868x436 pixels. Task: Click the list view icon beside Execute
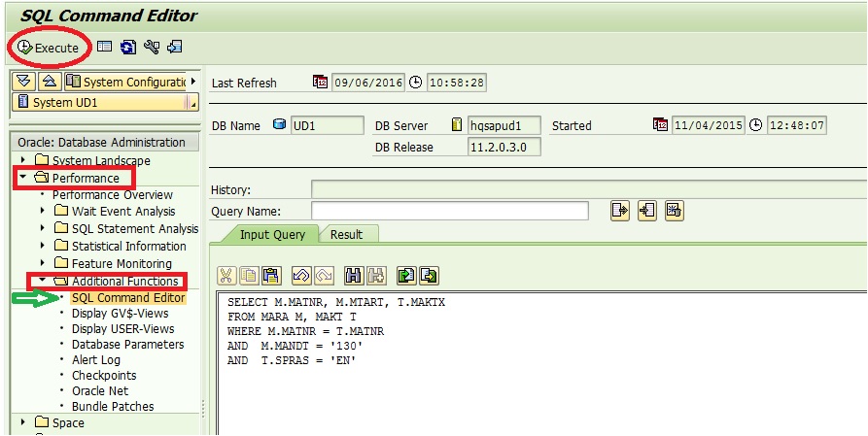(x=104, y=47)
